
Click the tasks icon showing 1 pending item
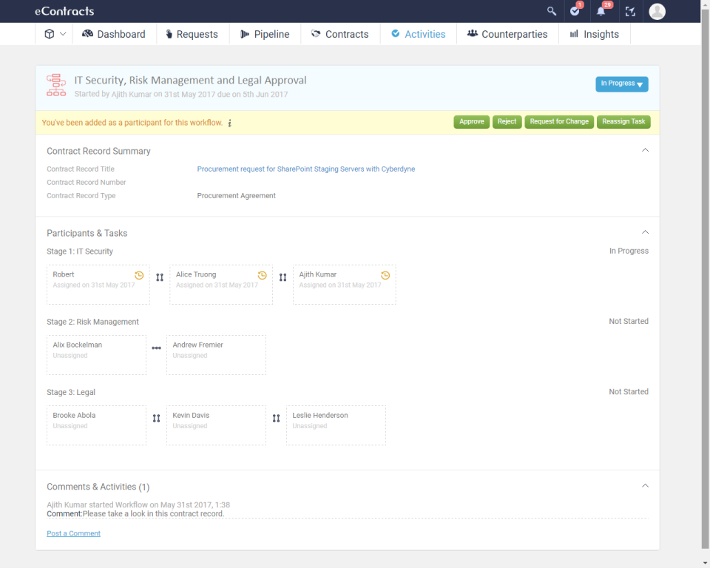point(576,11)
